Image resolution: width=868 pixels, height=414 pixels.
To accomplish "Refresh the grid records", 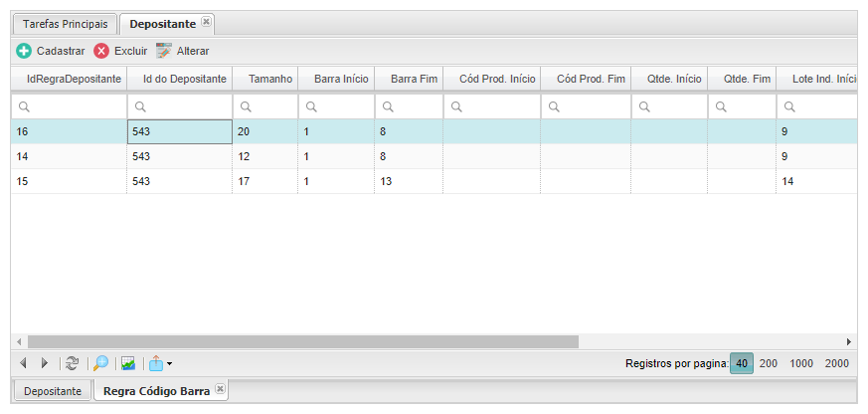I will coord(72,363).
